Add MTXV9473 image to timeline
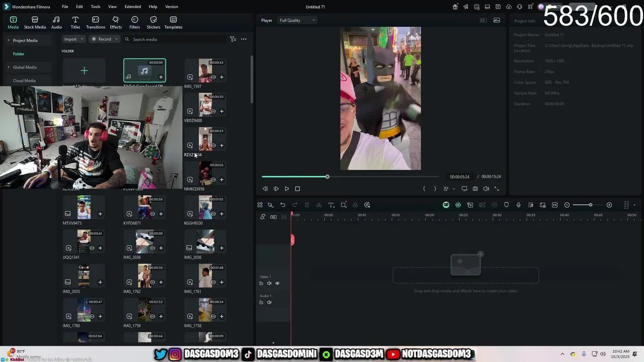This screenshot has width=644, height=362. coord(100,214)
